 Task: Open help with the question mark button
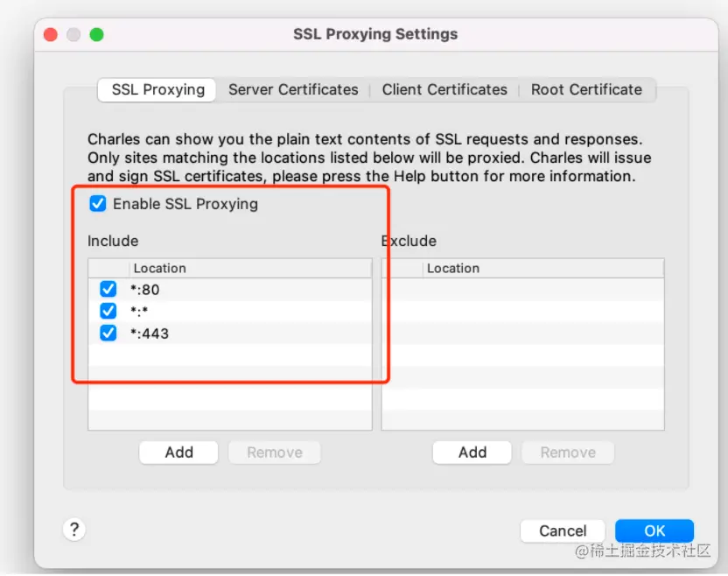point(74,529)
